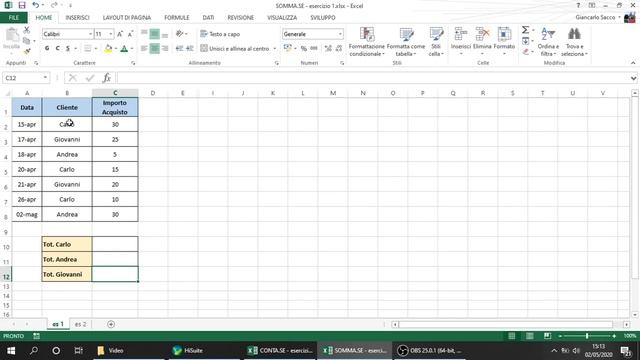This screenshot has height=360, width=640.
Task: Click the AutoSum sigma icon
Action: [x=526, y=30]
